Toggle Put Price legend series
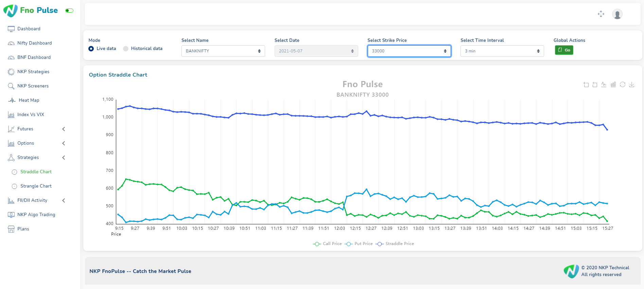Screen dimensions: 644x289 coord(359,244)
